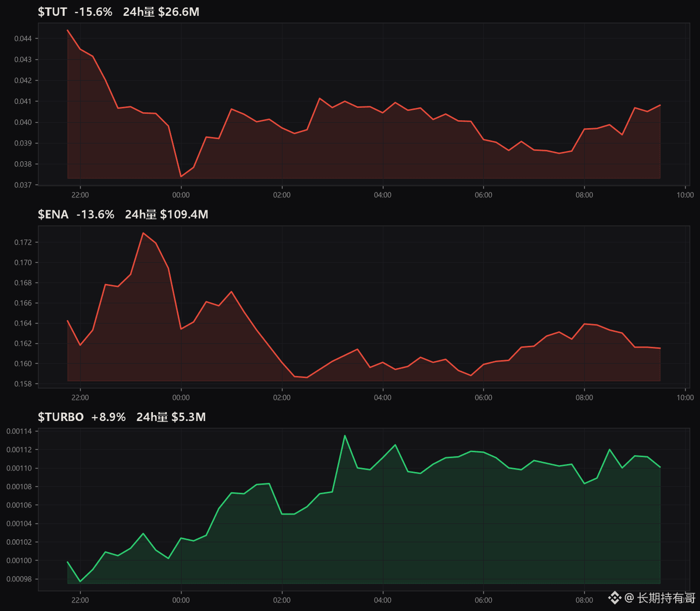Click the 0.166 price axis label
Viewport: 700px width, 611px height.
pos(23,303)
